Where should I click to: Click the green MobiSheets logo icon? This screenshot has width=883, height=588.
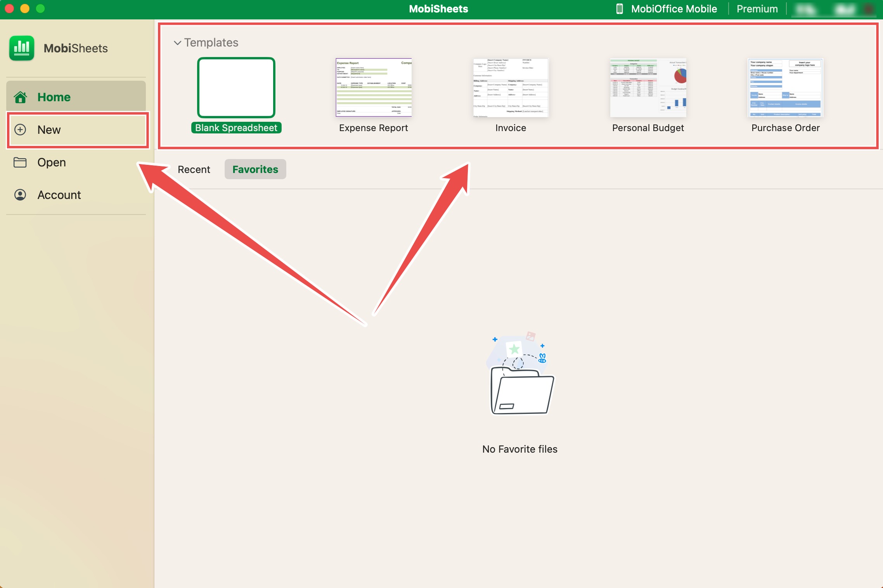[x=22, y=48]
